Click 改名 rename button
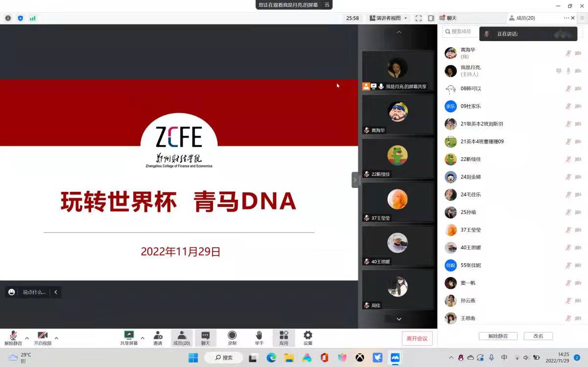Image resolution: width=588 pixels, height=367 pixels. pos(538,336)
